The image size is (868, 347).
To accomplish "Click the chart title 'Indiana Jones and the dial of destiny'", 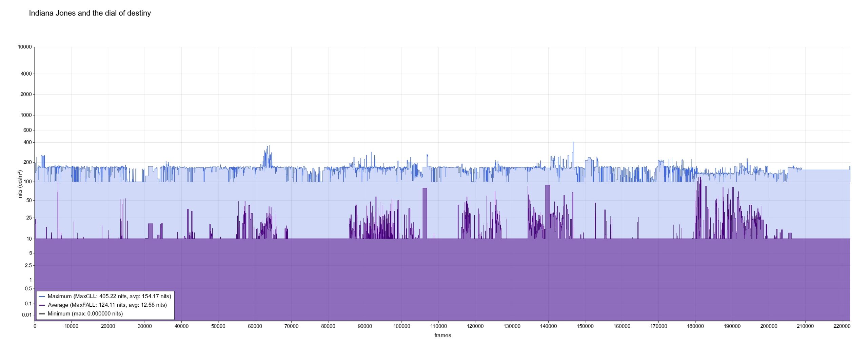I will pos(90,13).
